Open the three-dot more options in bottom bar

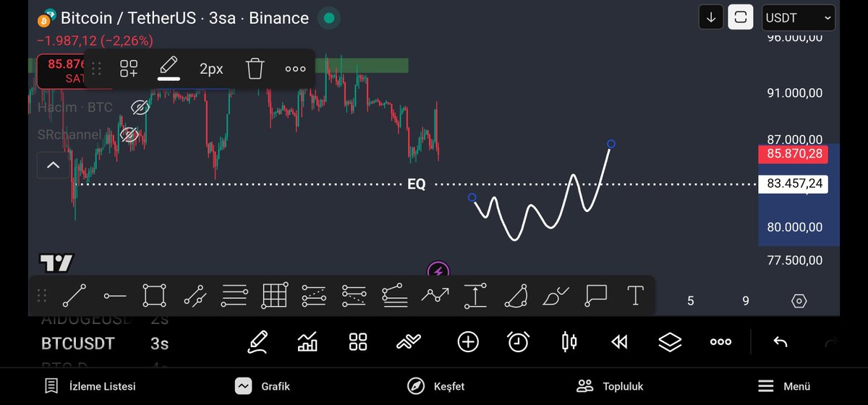(720, 342)
